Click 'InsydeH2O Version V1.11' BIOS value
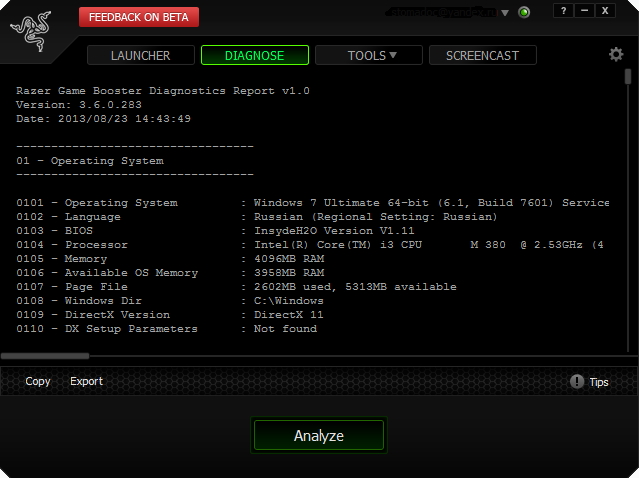639x478 pixels. (334, 231)
